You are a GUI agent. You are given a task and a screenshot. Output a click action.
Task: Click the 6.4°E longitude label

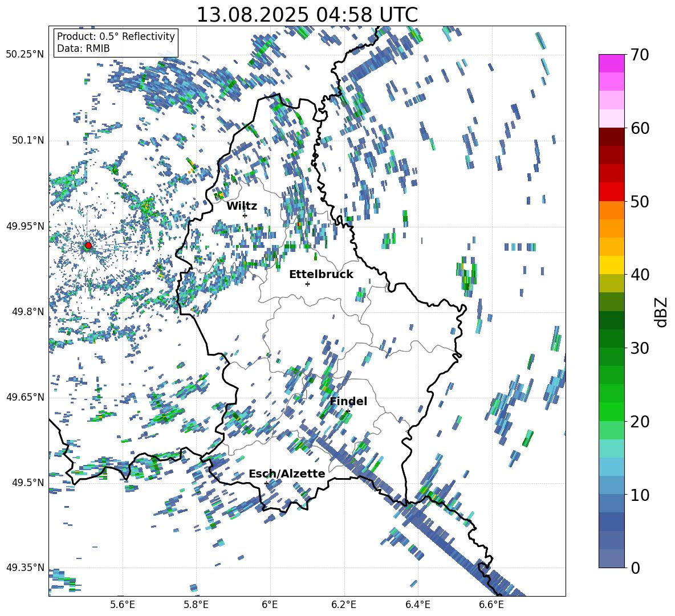point(417,605)
